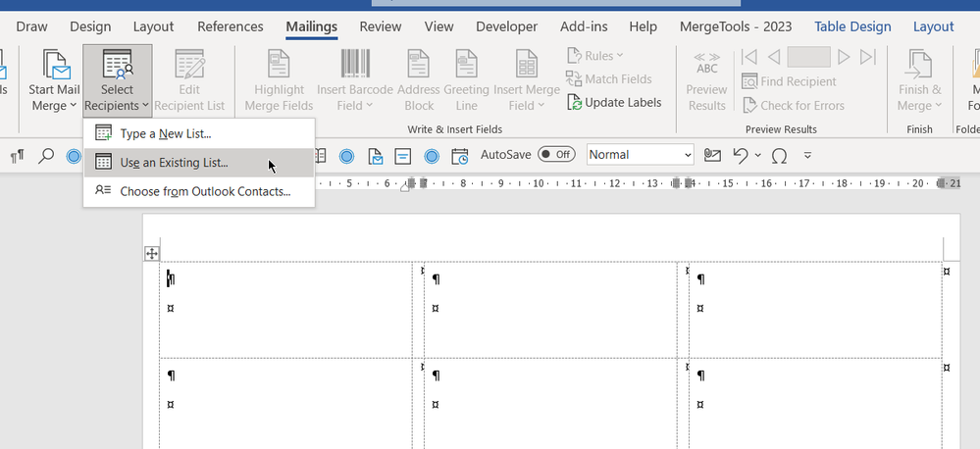Select the Mailings tab
Viewport: 980px width, 449px height.
(x=311, y=26)
